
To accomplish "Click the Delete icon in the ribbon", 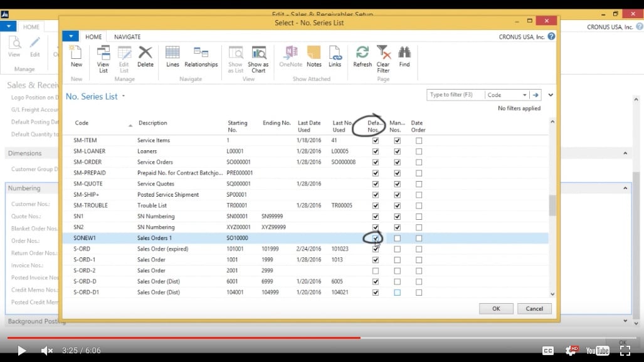I will [x=145, y=56].
